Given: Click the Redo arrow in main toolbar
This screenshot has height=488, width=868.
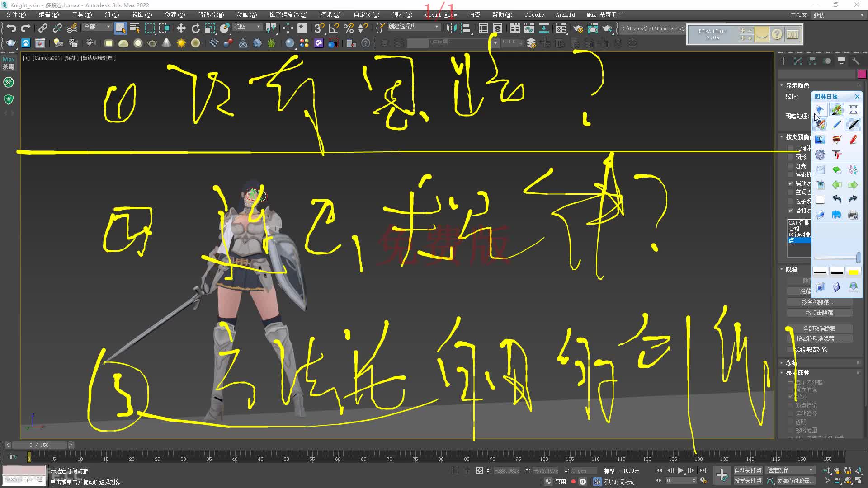Looking at the screenshot, I should click(x=26, y=28).
